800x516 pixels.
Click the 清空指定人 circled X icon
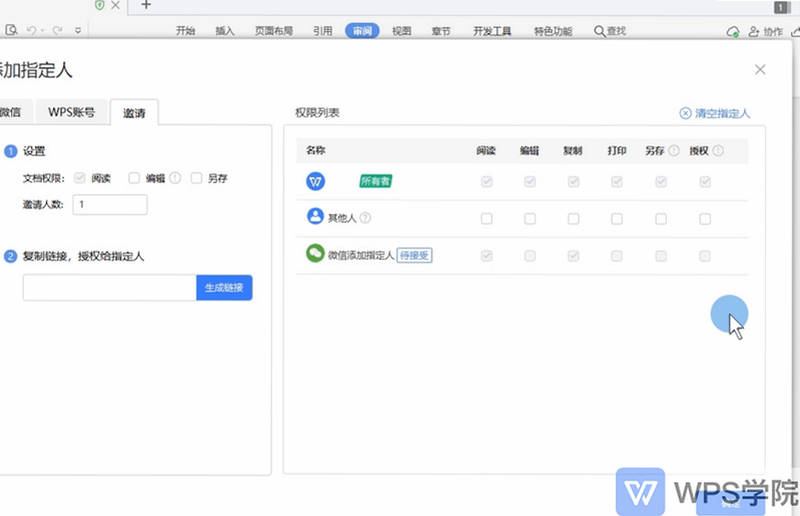point(685,113)
